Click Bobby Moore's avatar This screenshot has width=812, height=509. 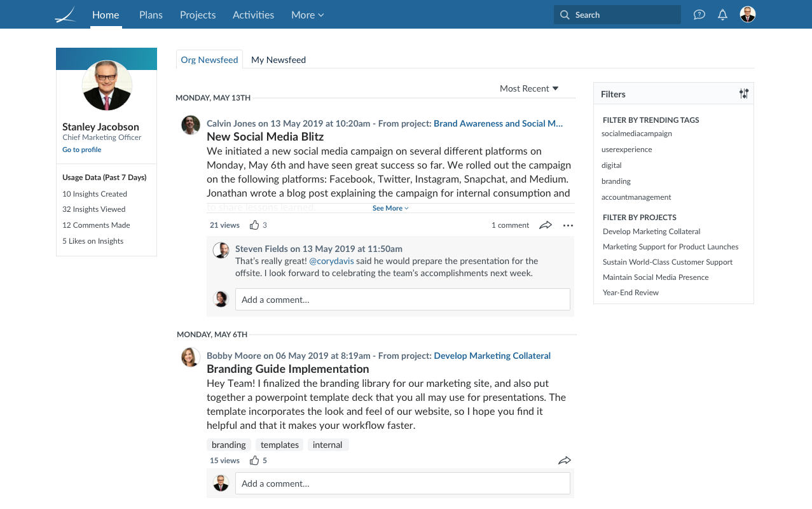click(x=191, y=357)
